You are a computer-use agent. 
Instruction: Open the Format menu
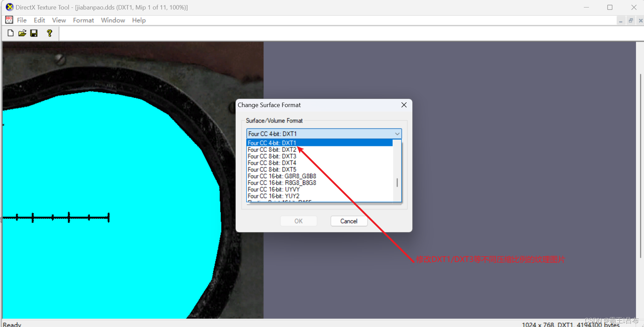[x=83, y=20]
